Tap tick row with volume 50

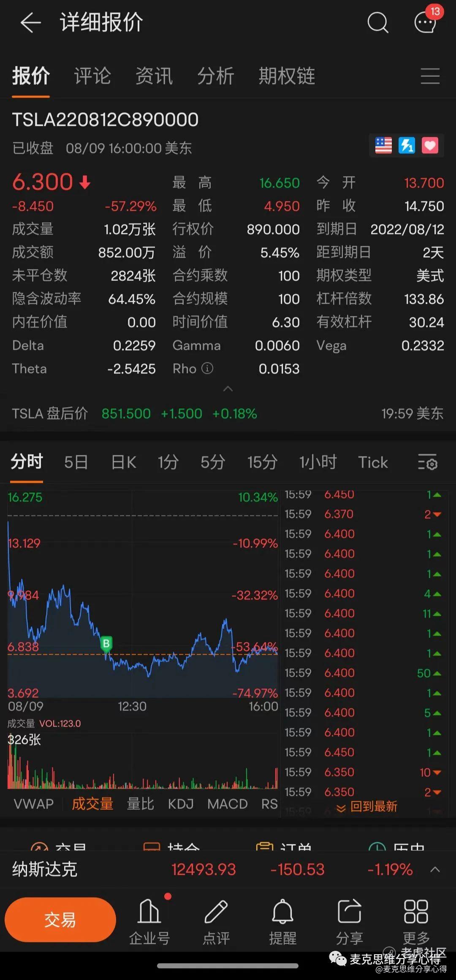click(363, 673)
